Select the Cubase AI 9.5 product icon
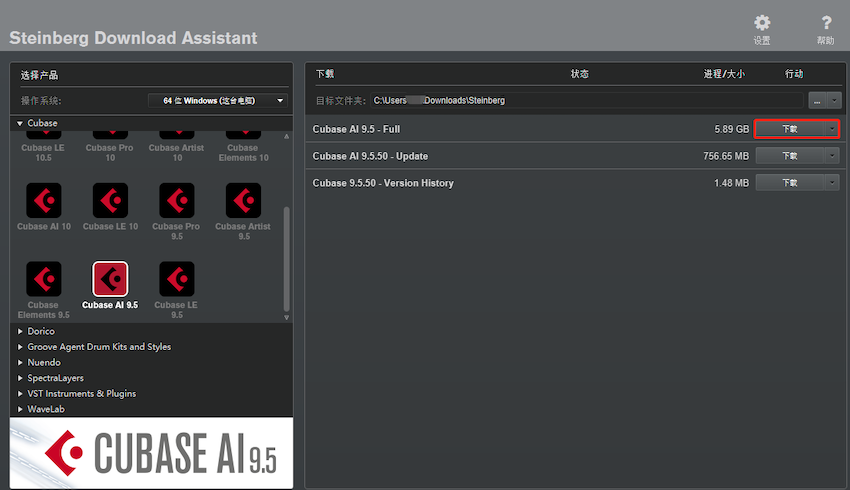 (x=111, y=279)
